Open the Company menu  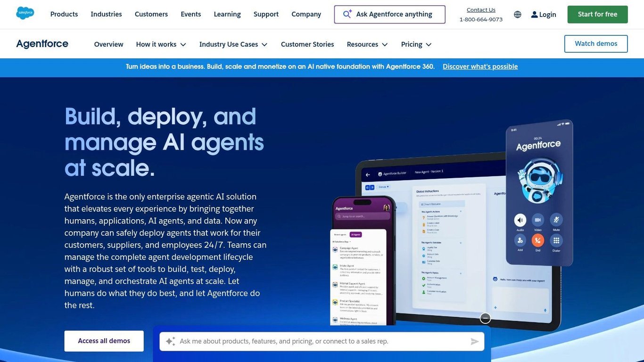[x=306, y=14]
